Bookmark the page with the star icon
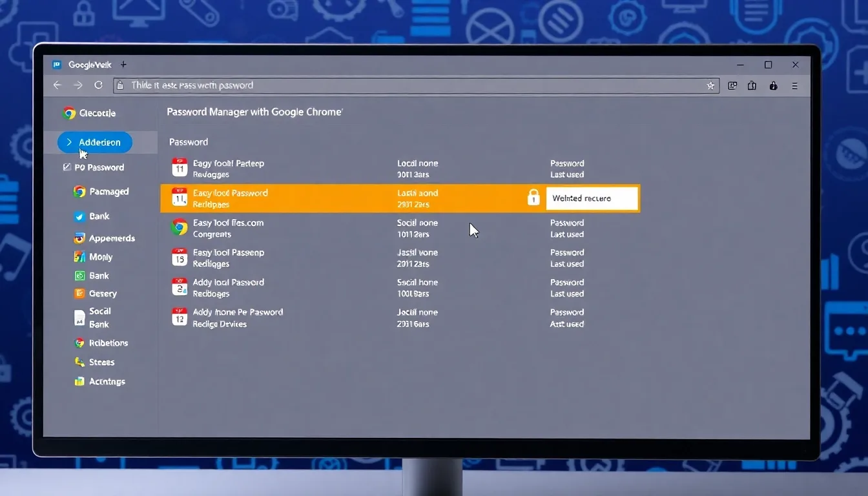 [710, 85]
